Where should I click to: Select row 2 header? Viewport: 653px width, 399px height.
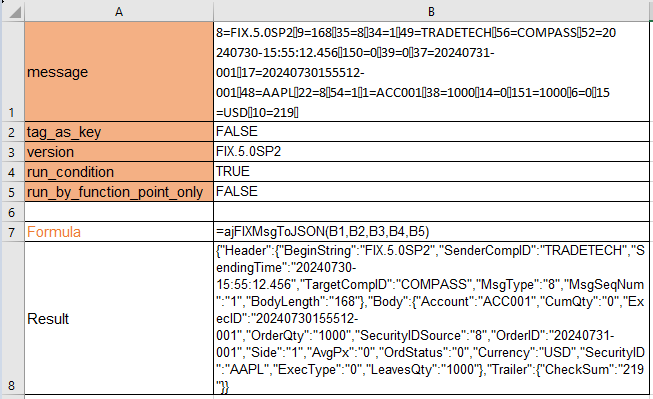click(12, 132)
